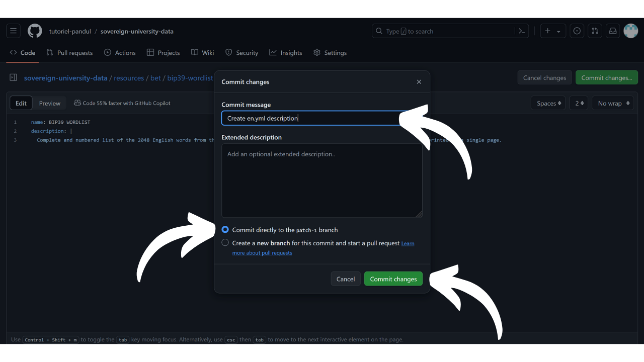Click the green Commit changes button in dialog
The image size is (644, 362).
click(x=393, y=279)
